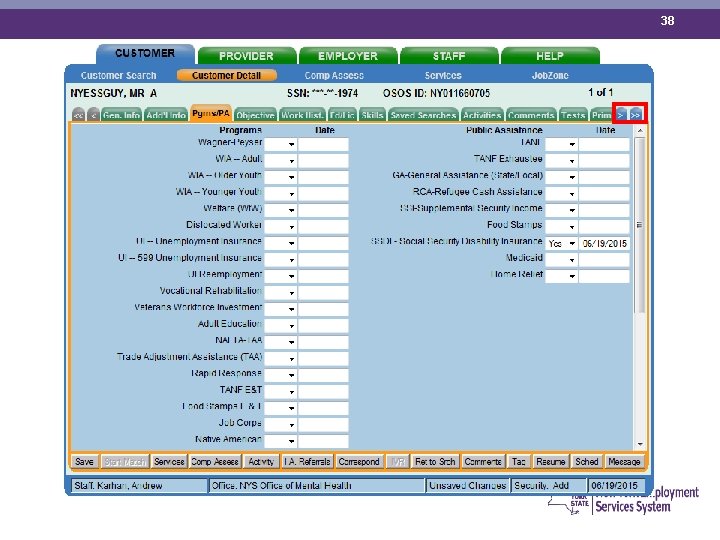This screenshot has height=540, width=720.
Task: Click the bottom Comments button
Action: 483,461
